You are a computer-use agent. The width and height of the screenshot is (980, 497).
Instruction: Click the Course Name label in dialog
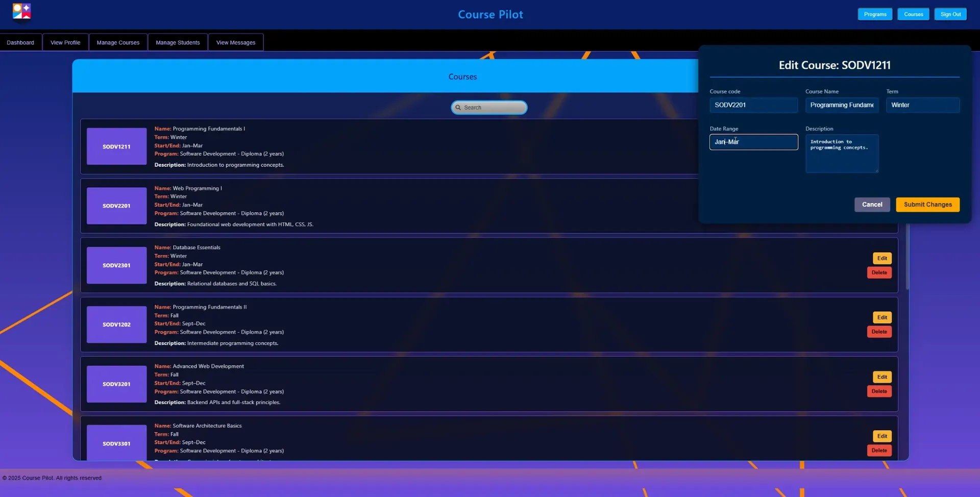[x=822, y=91]
